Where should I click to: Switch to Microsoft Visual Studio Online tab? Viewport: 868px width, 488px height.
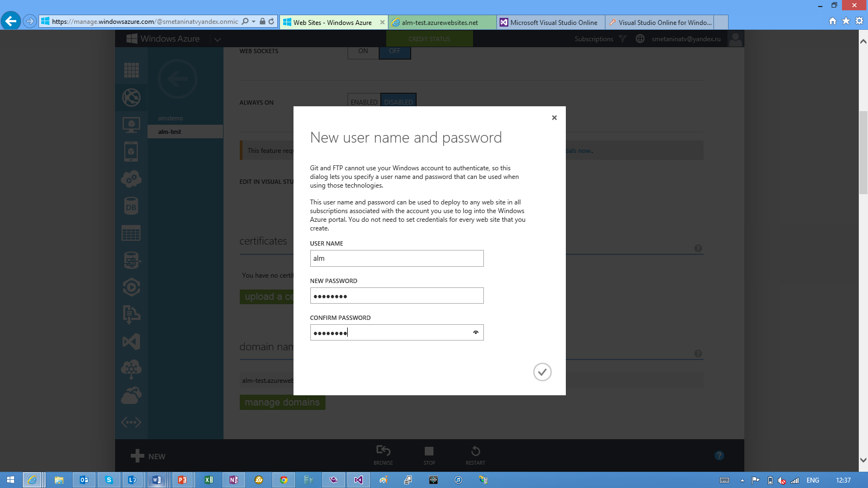pos(551,22)
